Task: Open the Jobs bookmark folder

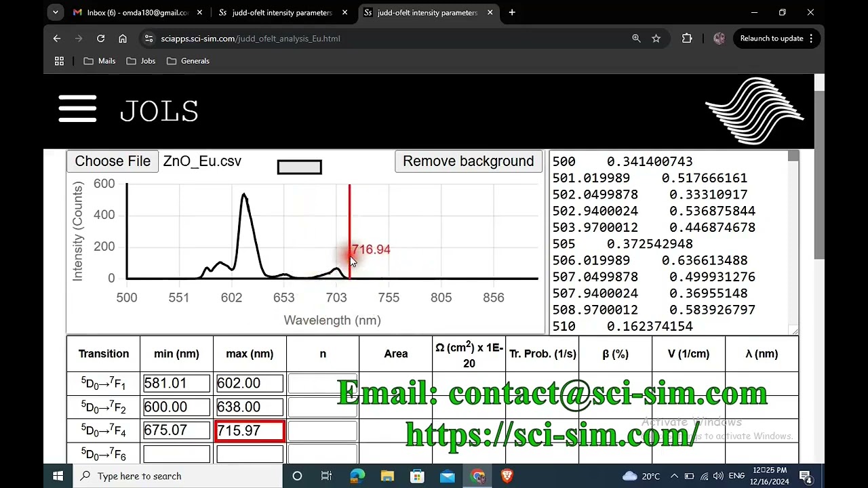Action: [141, 61]
